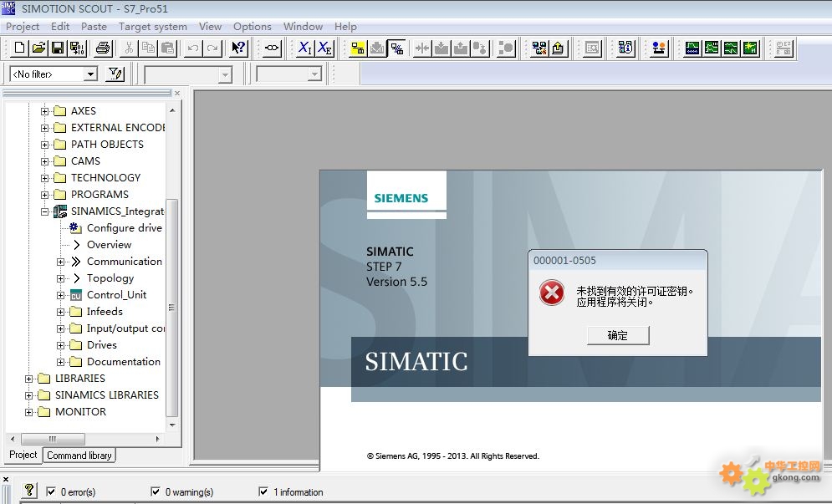Viewport: 832px width, 504px height.
Task: Click the New project toolbar icon
Action: (x=19, y=48)
